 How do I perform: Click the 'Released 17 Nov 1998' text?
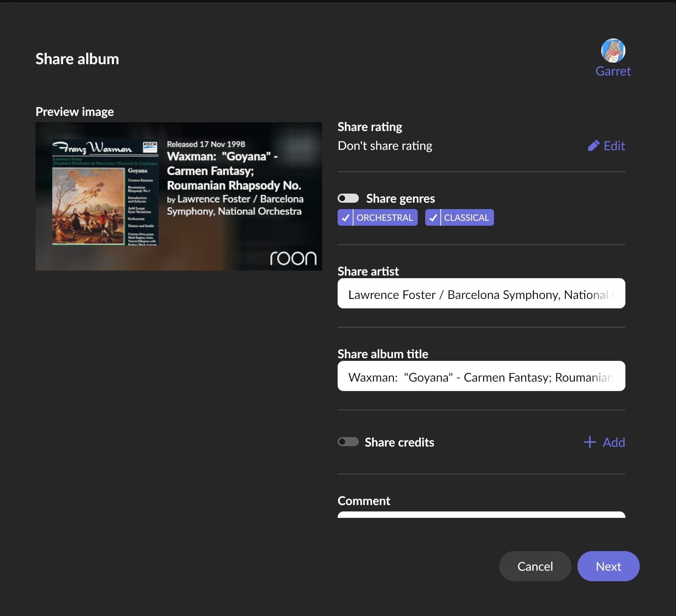click(206, 144)
